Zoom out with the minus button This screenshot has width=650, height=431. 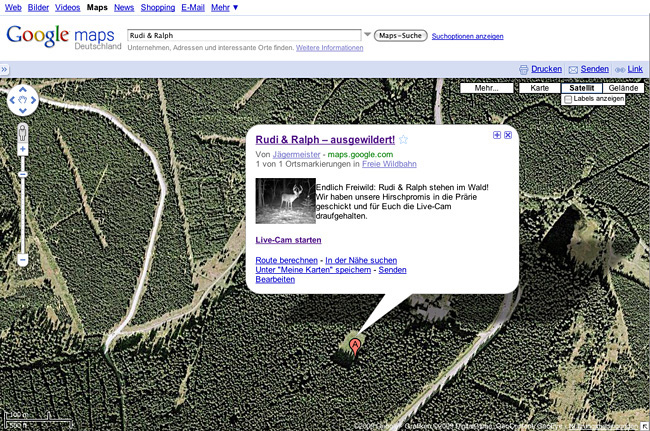point(22,260)
